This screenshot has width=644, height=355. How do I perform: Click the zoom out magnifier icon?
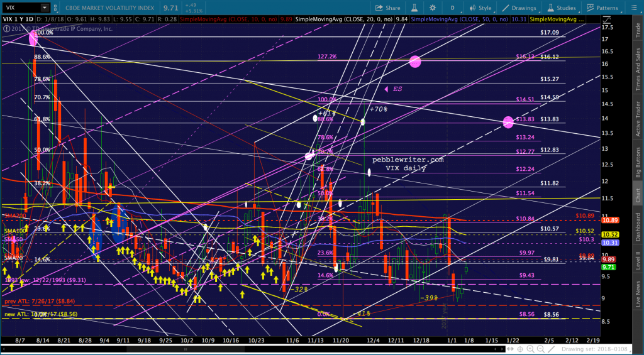coord(542,349)
